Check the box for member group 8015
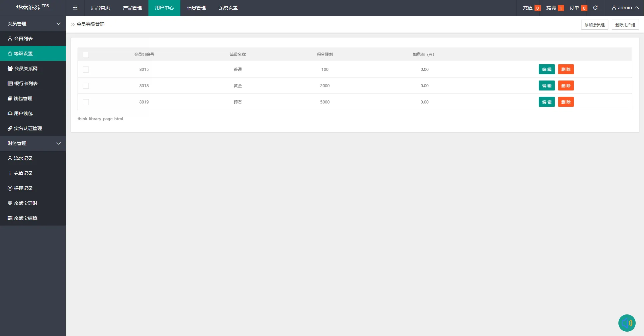This screenshot has height=336, width=644. tap(86, 70)
